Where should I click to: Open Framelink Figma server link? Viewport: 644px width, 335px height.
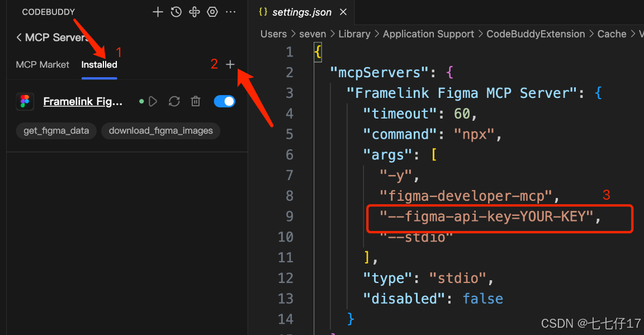[83, 101]
